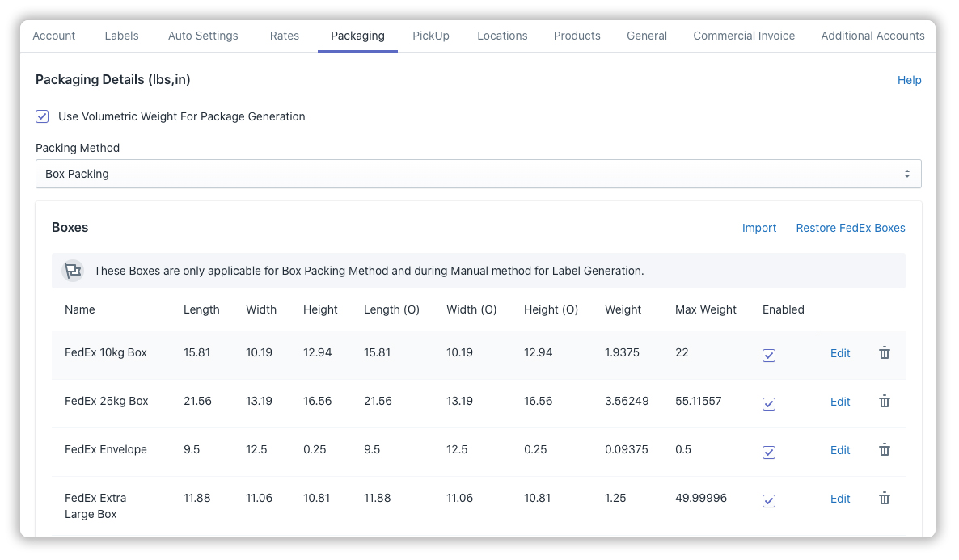Select the FedEx Envelope name
Viewport: 959px width, 560px height.
point(106,449)
